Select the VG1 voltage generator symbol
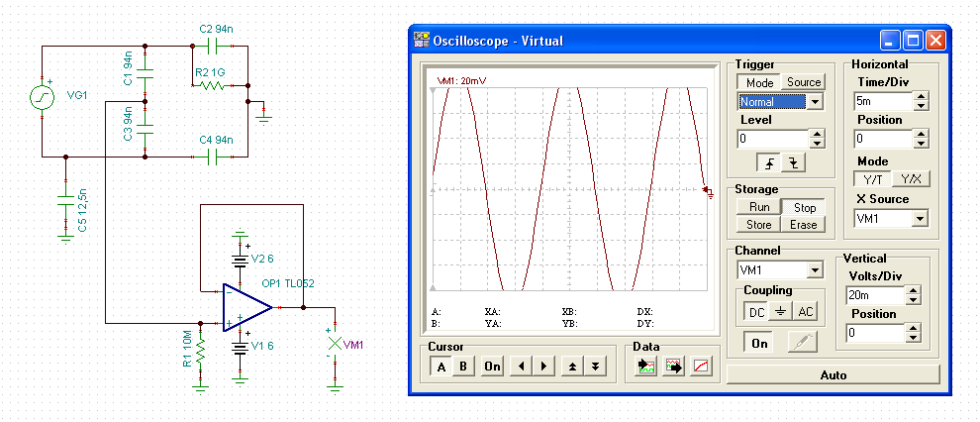This screenshot has width=980, height=422. click(42, 97)
